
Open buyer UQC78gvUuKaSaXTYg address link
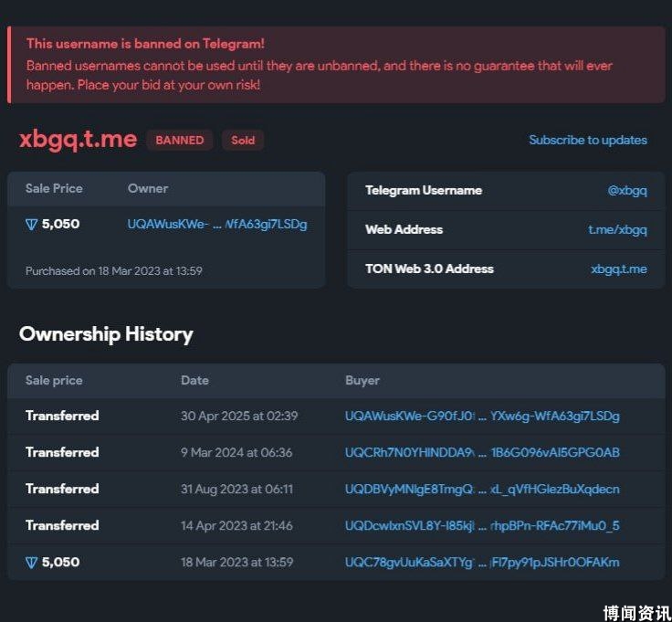tap(482, 563)
